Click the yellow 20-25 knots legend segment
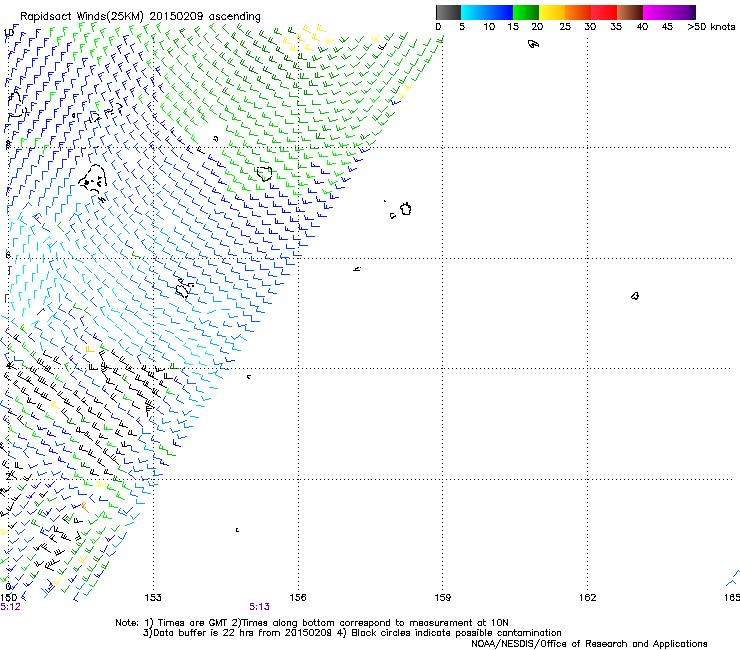 [552, 12]
